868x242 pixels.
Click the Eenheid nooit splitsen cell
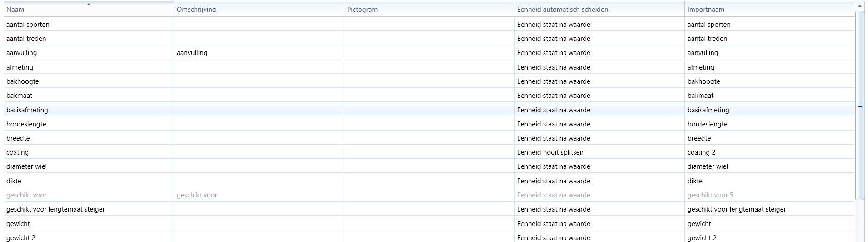coord(599,152)
